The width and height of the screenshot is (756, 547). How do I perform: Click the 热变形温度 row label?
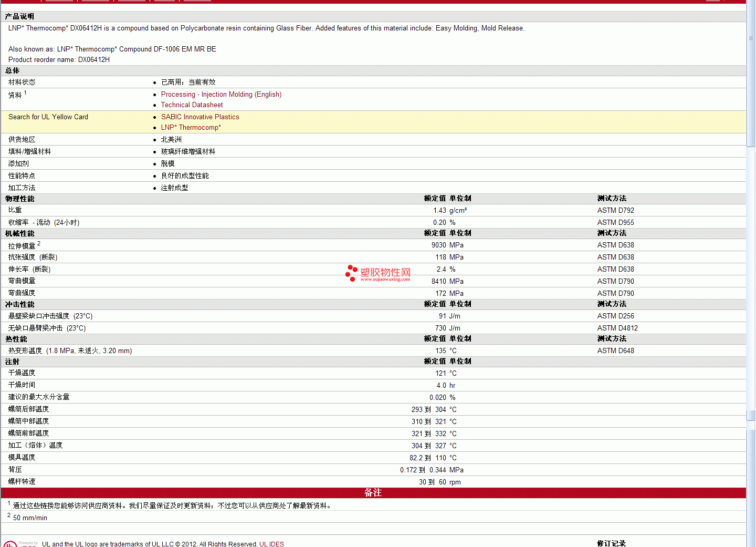pyautogui.click(x=70, y=351)
